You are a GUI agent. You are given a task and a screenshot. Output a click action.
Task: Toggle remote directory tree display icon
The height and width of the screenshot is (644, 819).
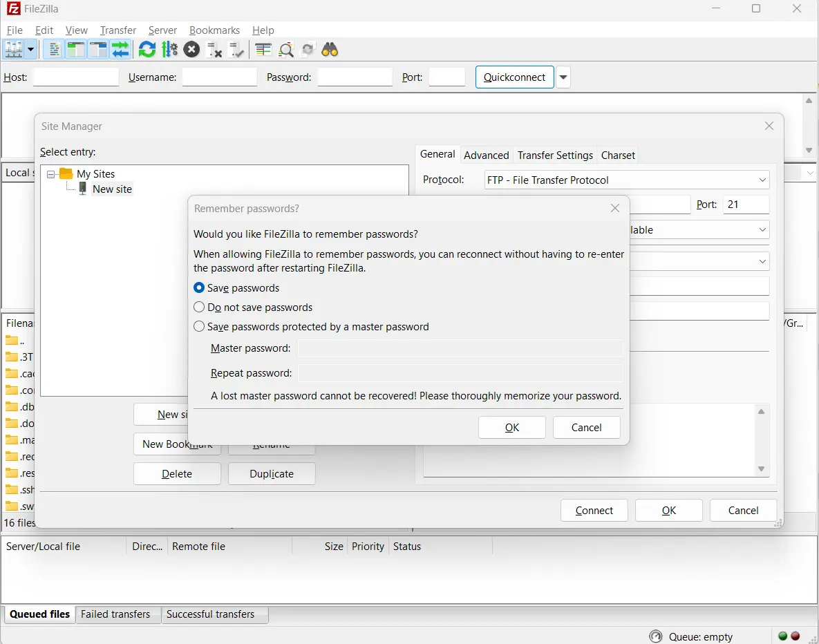click(x=97, y=50)
